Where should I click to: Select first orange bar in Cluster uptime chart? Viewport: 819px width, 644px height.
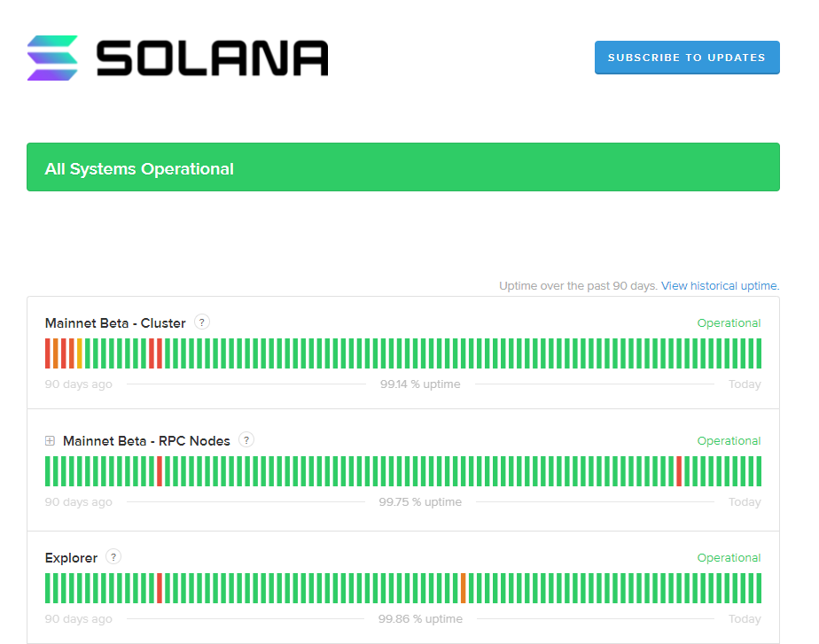[55, 353]
